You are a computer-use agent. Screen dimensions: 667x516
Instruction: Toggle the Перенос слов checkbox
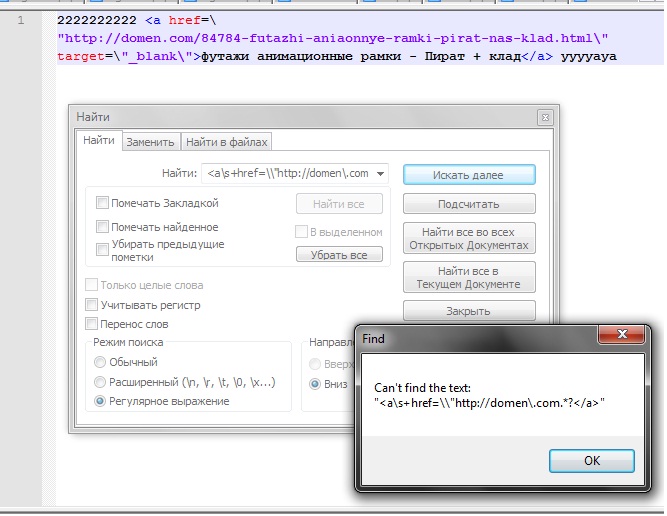coord(92,324)
